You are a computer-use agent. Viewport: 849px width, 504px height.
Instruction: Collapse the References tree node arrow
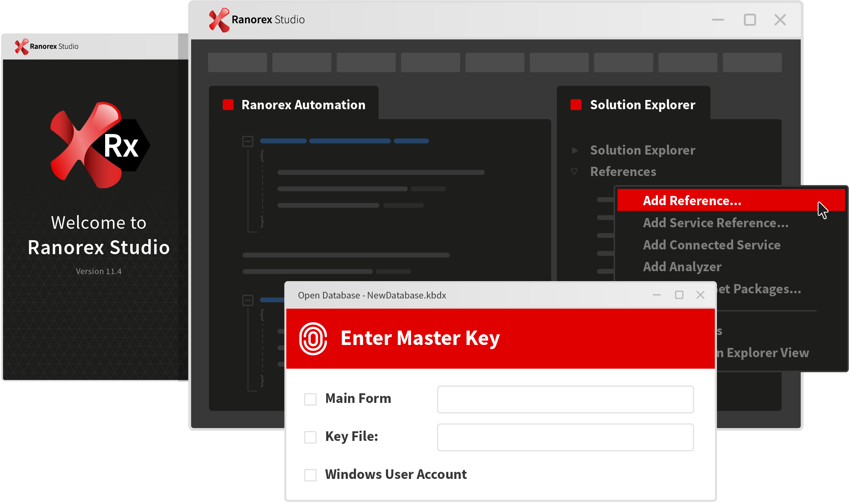[x=574, y=172]
